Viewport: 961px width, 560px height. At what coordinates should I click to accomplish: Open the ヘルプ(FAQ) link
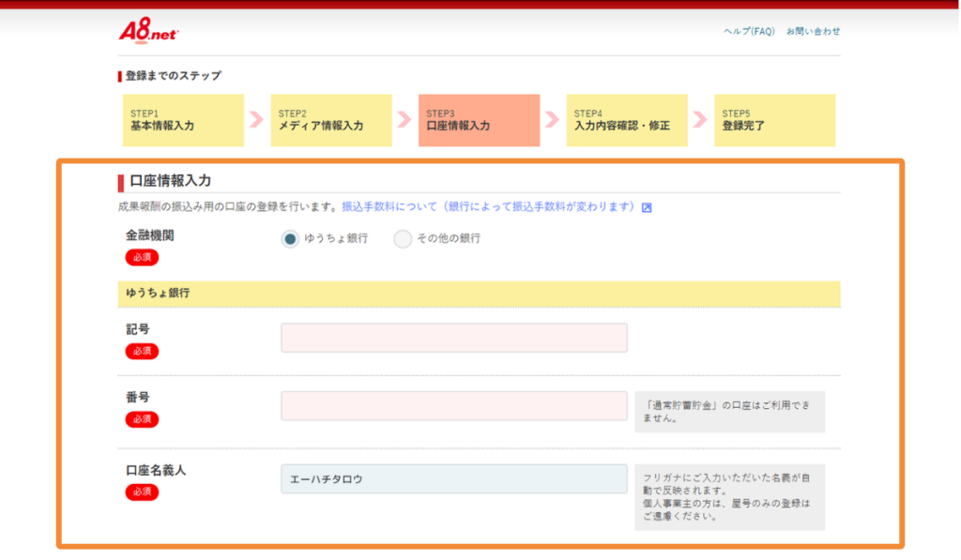coord(750,29)
